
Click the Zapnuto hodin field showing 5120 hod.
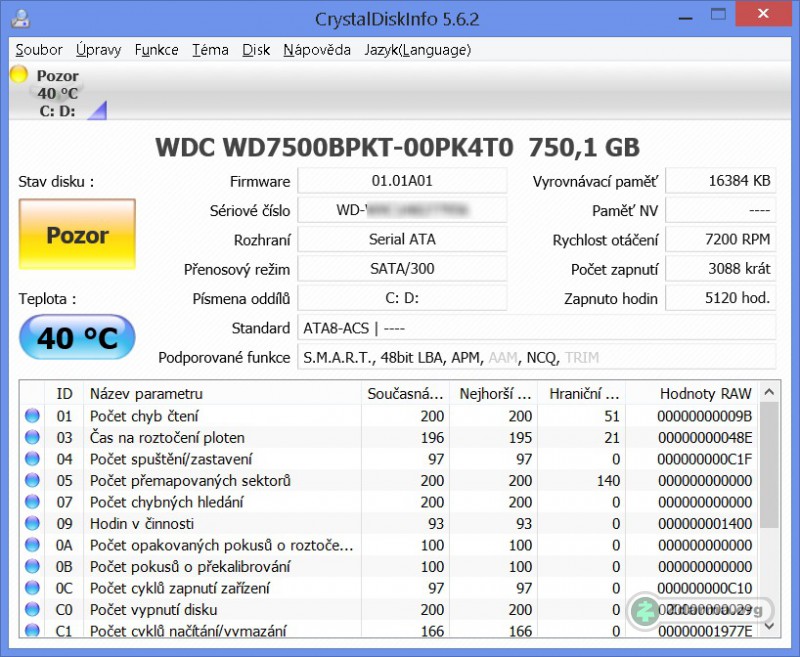coord(720,298)
